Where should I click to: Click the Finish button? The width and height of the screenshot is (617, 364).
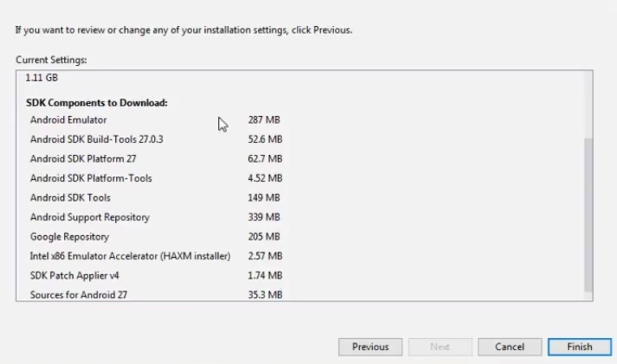pos(580,347)
